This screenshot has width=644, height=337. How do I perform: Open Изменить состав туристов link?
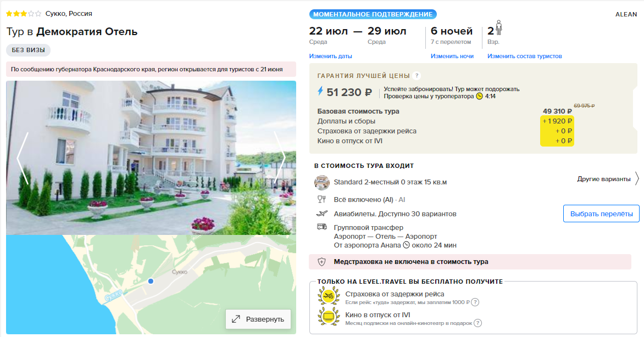524,56
